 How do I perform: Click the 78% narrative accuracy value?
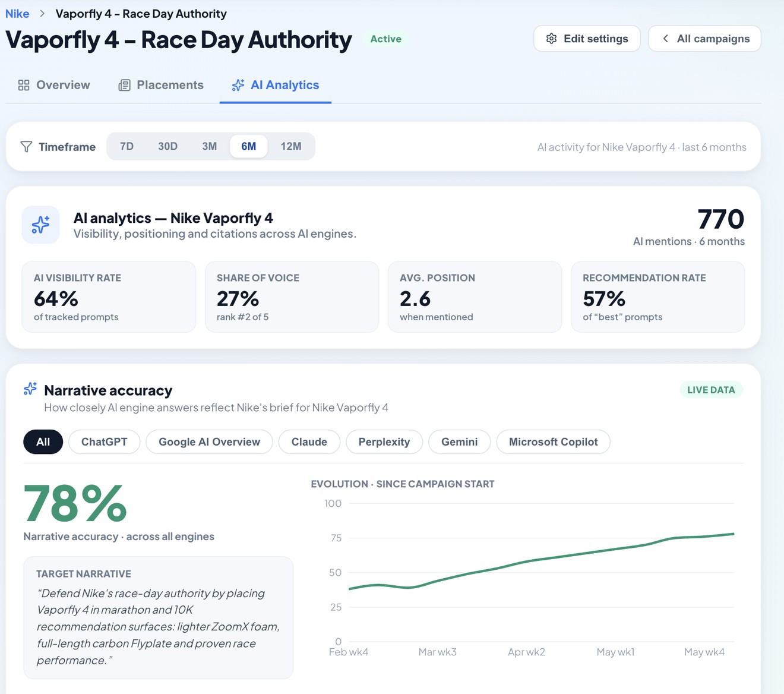(75, 504)
